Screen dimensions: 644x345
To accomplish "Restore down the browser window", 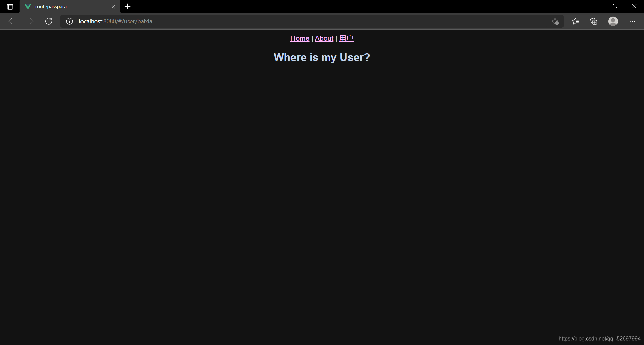I will point(615,6).
